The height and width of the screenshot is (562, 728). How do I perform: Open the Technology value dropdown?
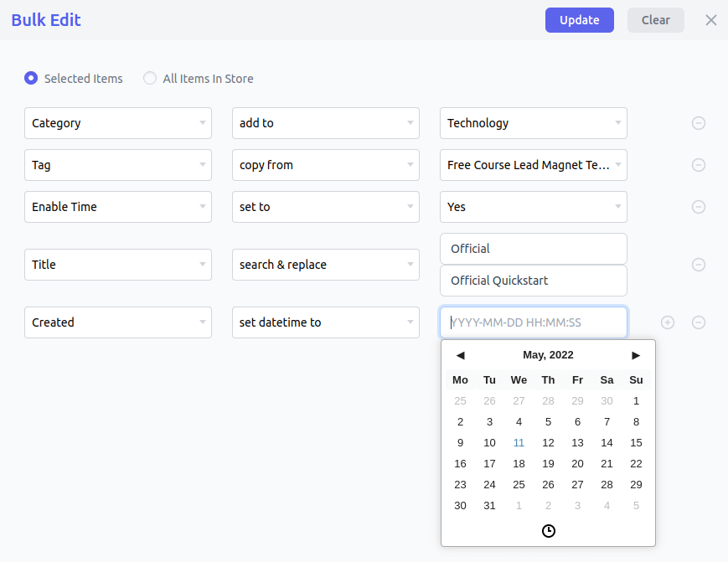tap(534, 123)
